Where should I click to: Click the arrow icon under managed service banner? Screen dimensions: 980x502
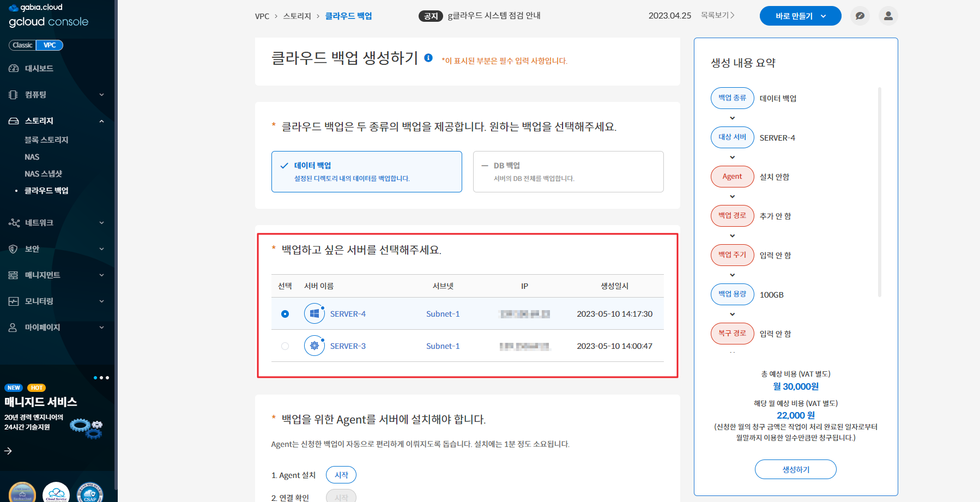point(8,451)
